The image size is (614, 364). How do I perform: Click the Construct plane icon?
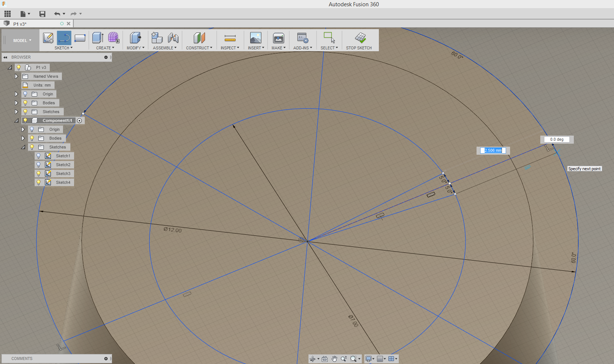(199, 38)
